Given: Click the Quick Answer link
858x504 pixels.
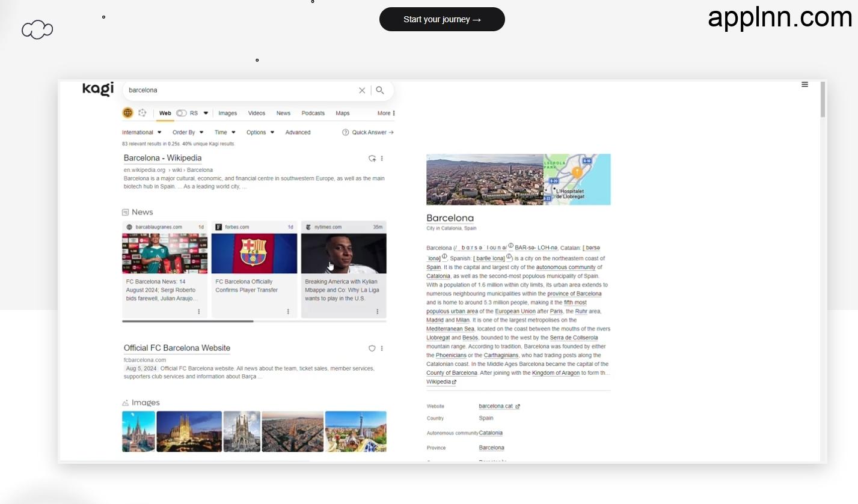Looking at the screenshot, I should tap(373, 132).
